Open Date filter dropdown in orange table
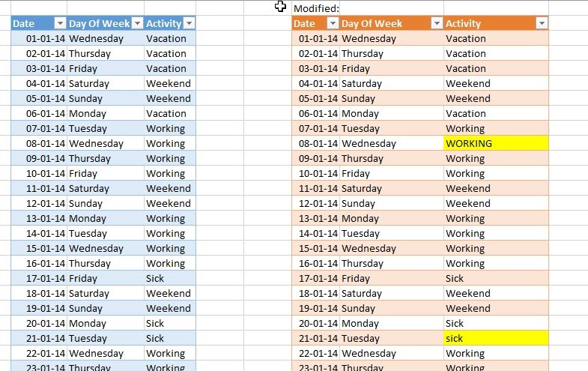 (x=332, y=23)
